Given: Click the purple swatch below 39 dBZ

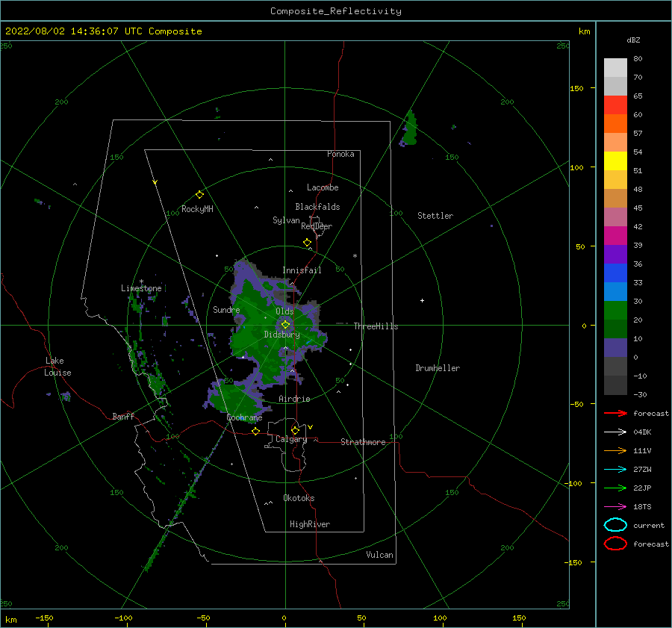Looking at the screenshot, I should [615, 255].
